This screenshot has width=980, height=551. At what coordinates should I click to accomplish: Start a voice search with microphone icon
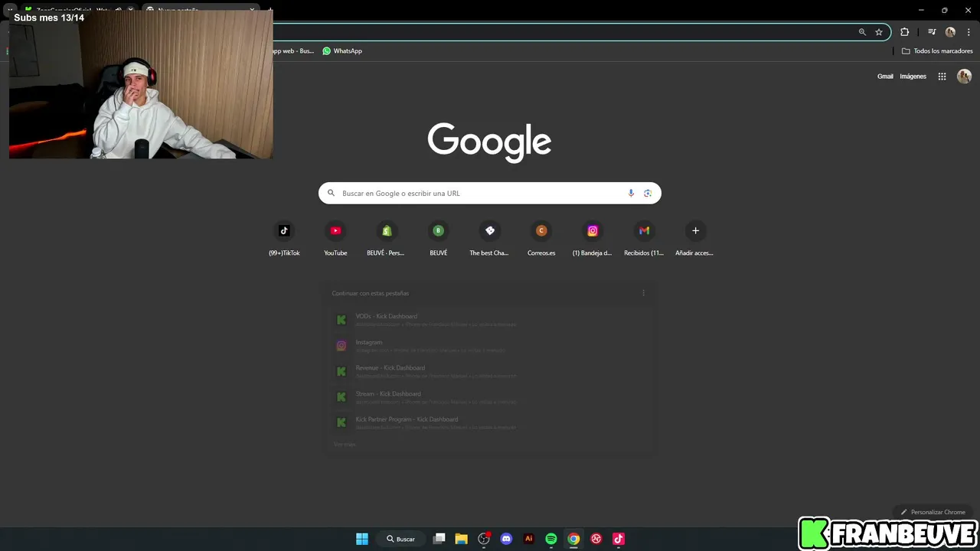point(631,193)
